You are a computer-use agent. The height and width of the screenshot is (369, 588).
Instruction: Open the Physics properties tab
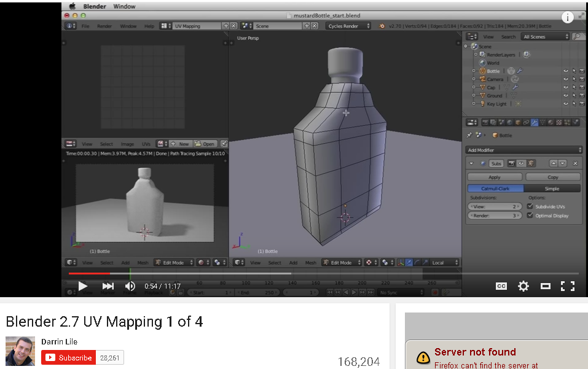(575, 123)
